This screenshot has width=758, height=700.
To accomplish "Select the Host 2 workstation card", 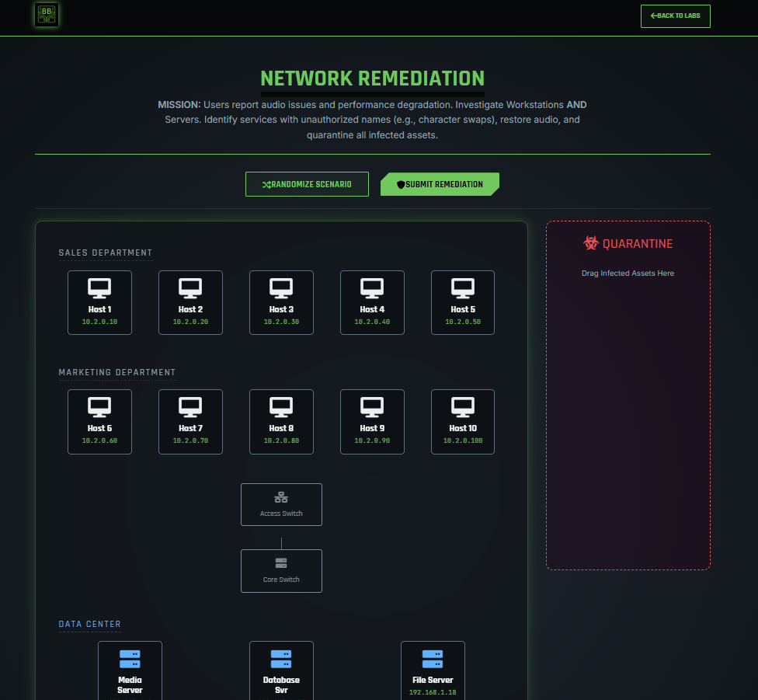I will coord(190,302).
